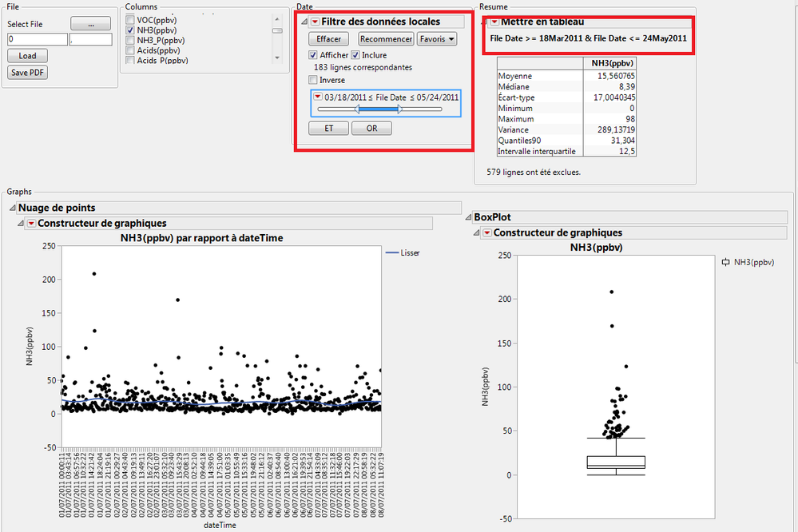Click the file input field containing 0
The height and width of the screenshot is (532, 798).
click(38, 39)
